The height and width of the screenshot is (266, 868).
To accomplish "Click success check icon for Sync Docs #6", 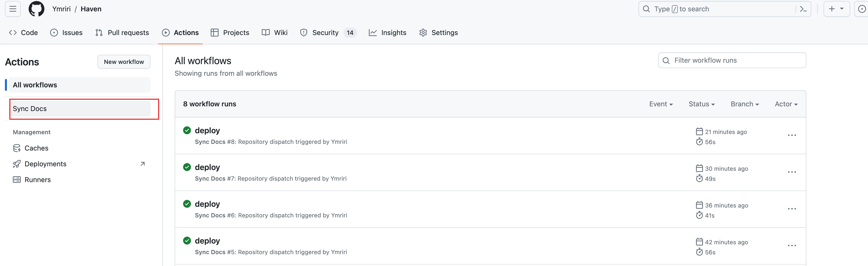I will [x=187, y=204].
